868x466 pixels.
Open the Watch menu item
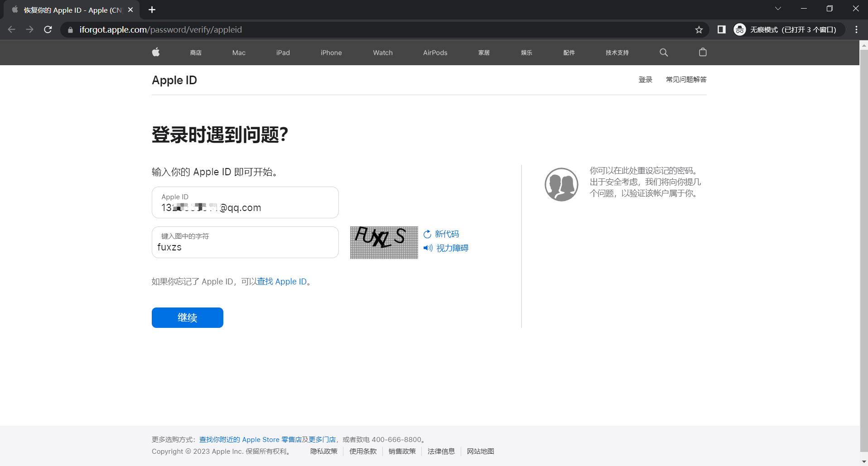383,53
